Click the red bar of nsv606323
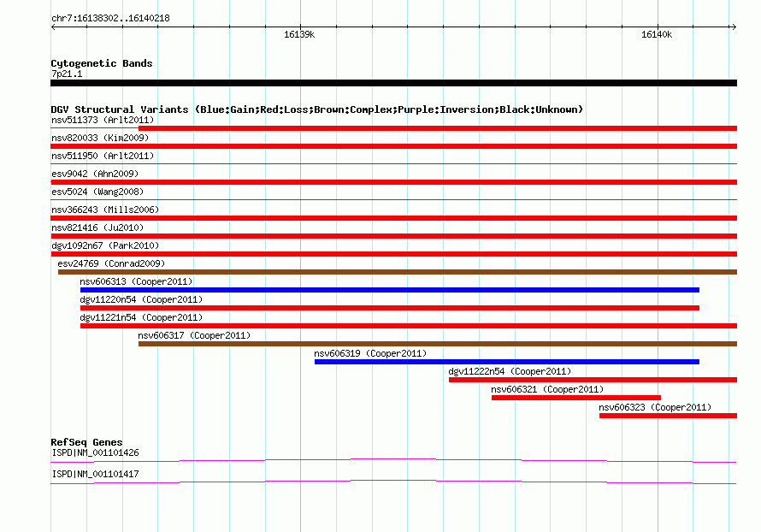This screenshot has height=532, width=761. pos(669,416)
